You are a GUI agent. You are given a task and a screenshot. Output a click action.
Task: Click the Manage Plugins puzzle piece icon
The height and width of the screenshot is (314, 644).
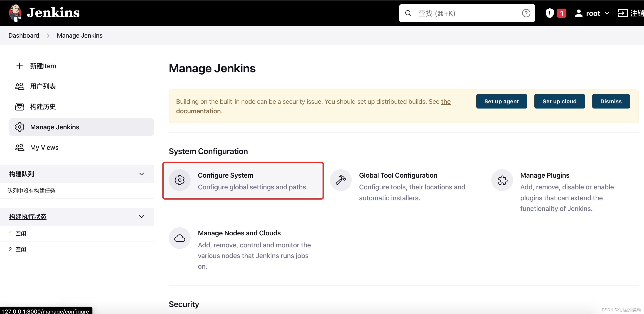pos(502,180)
